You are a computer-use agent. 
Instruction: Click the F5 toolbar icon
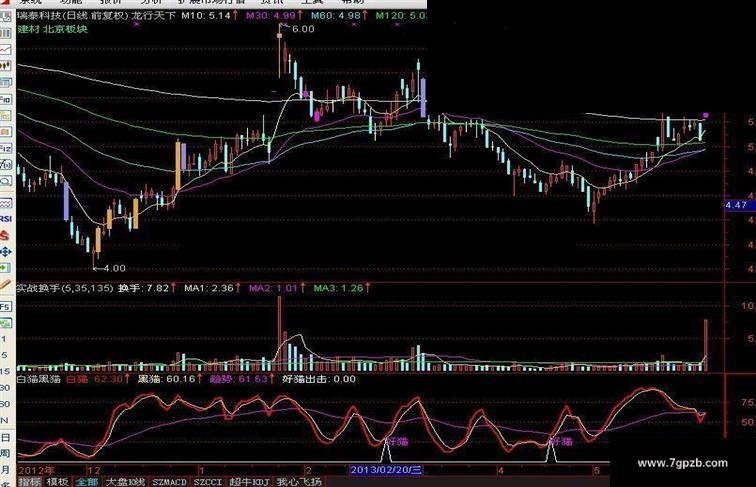[6, 307]
